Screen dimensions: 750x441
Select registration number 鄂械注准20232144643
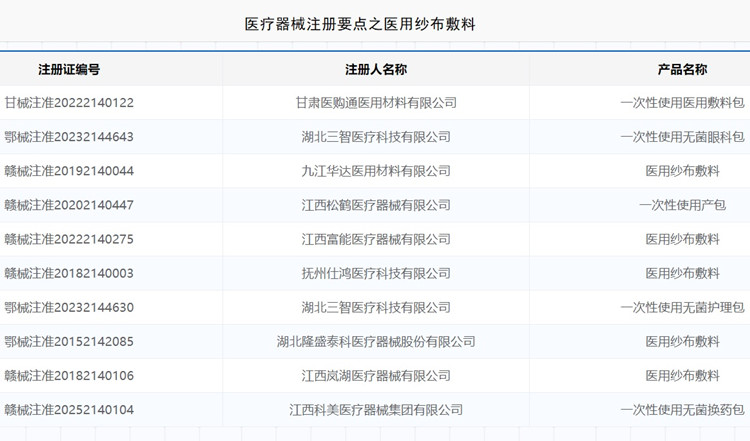point(69,137)
